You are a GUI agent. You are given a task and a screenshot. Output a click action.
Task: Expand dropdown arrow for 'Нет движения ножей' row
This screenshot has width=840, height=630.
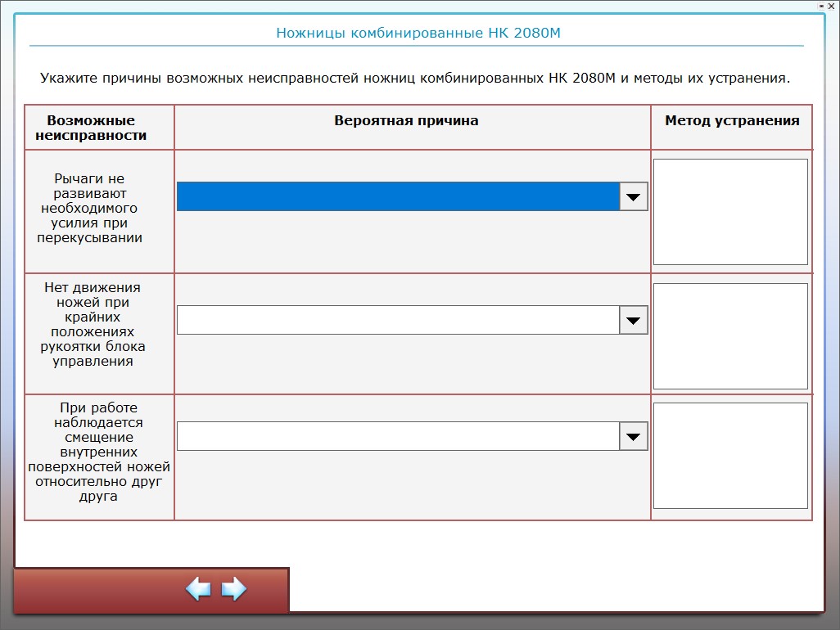(x=633, y=320)
